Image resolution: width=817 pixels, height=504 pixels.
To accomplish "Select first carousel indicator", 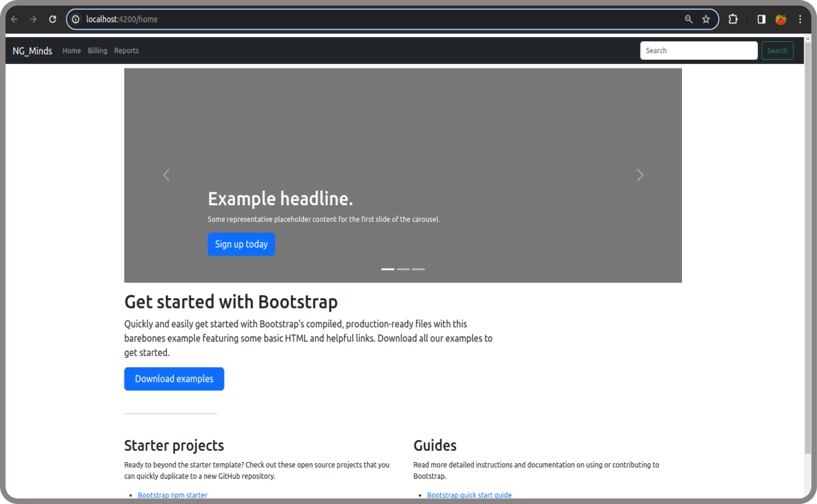I will point(388,269).
